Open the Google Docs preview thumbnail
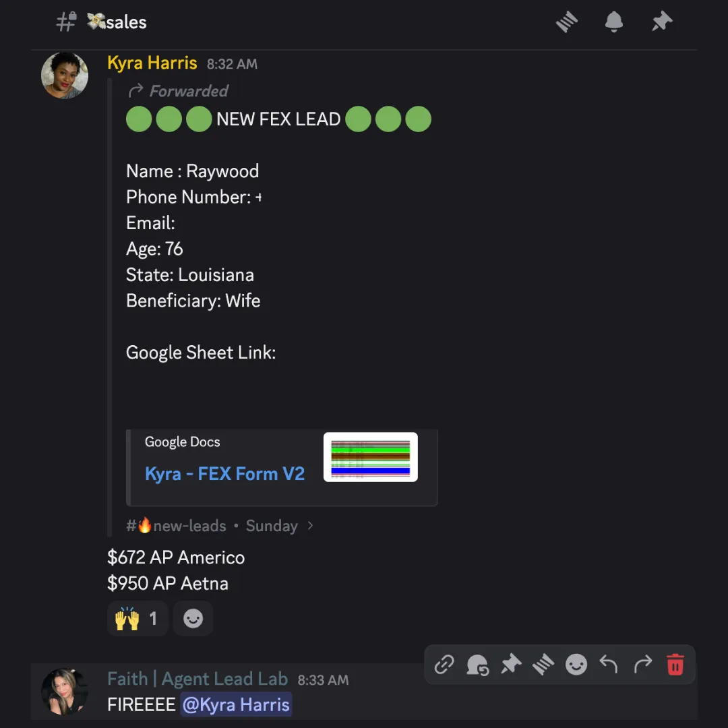Image resolution: width=728 pixels, height=728 pixels. [x=371, y=457]
